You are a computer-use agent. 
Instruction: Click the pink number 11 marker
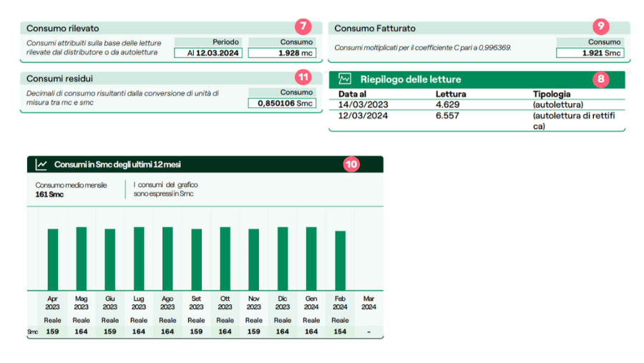point(303,76)
